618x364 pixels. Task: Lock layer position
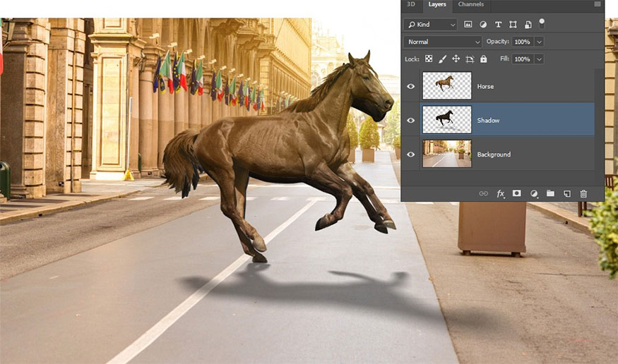click(x=456, y=59)
